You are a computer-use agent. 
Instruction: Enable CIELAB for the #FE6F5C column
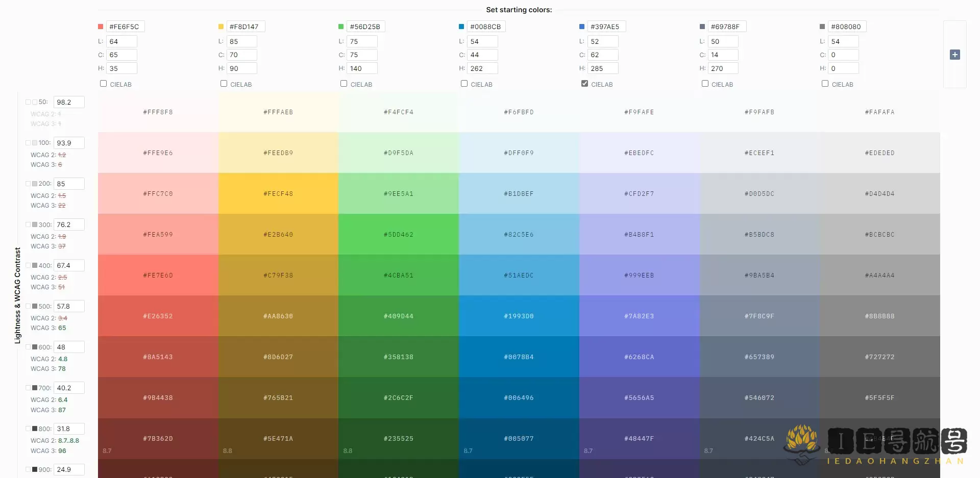[x=103, y=83]
